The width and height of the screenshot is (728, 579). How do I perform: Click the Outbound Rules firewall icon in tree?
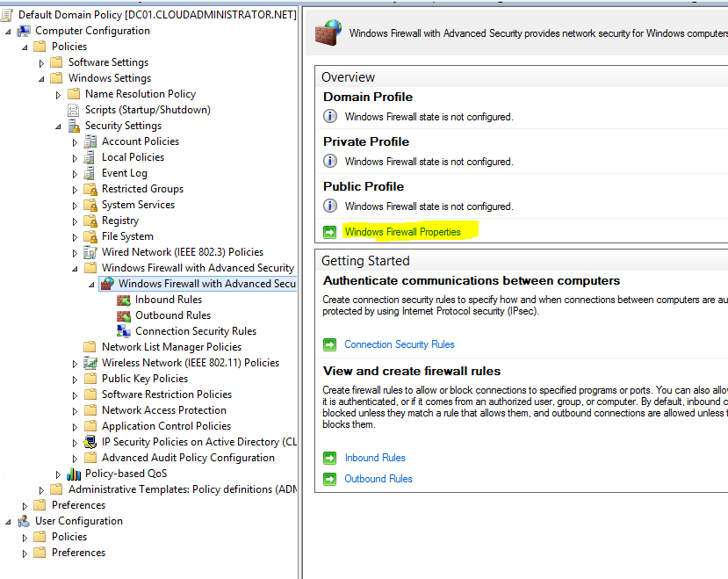click(x=124, y=315)
